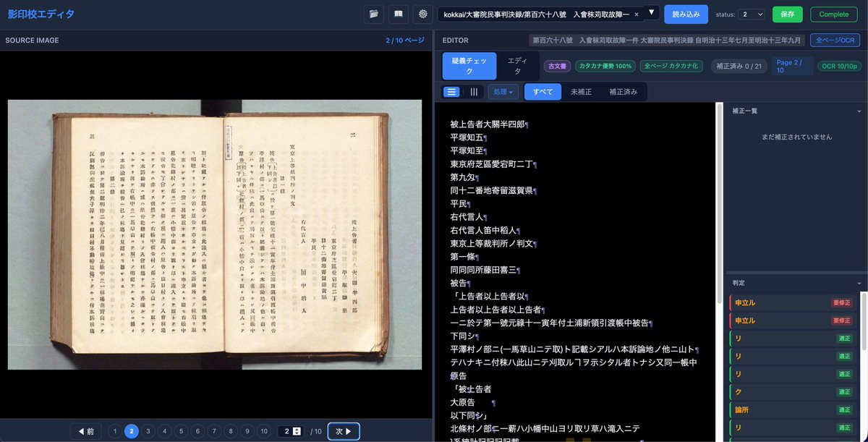Image resolution: width=868 pixels, height=442 pixels.
Task: Jump to page 4 in pagination
Action: click(164, 431)
